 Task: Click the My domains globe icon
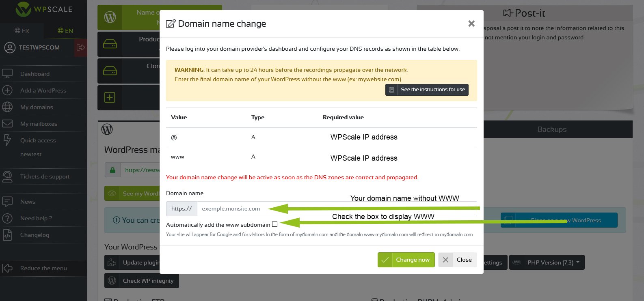7,107
